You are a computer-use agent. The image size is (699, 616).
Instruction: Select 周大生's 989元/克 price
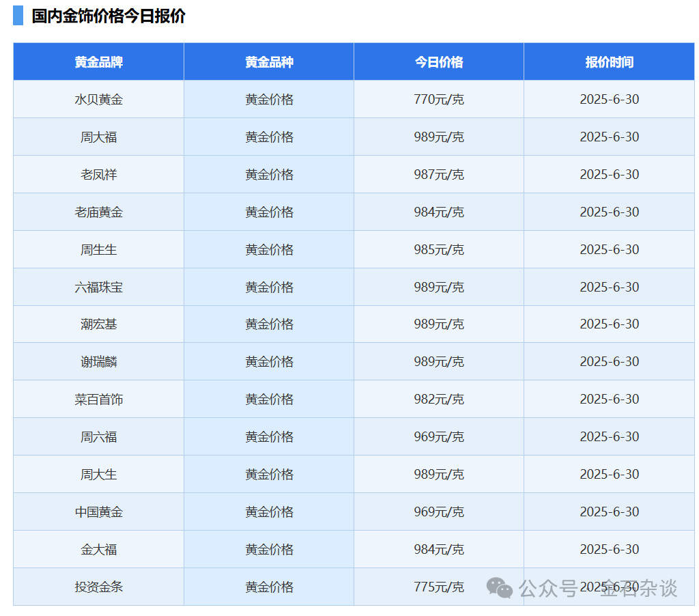point(439,474)
